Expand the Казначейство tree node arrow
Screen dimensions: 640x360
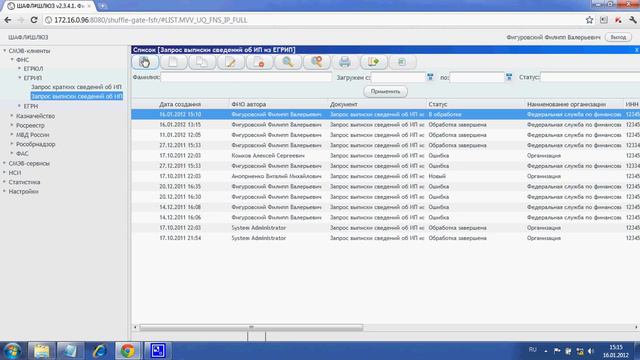coord(12,116)
